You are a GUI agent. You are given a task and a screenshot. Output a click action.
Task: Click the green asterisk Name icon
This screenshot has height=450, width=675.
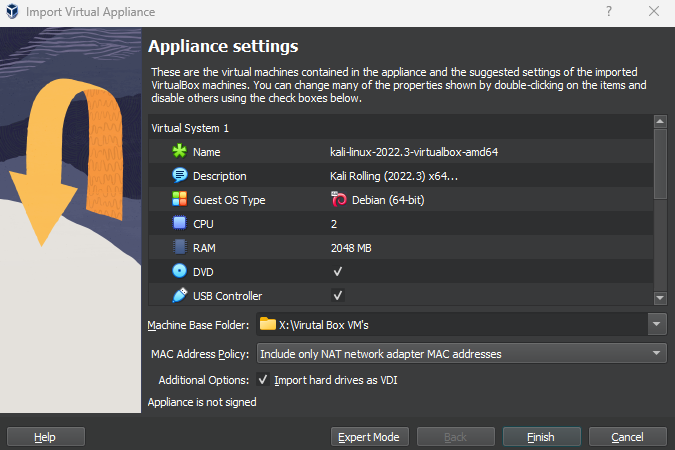click(180, 151)
